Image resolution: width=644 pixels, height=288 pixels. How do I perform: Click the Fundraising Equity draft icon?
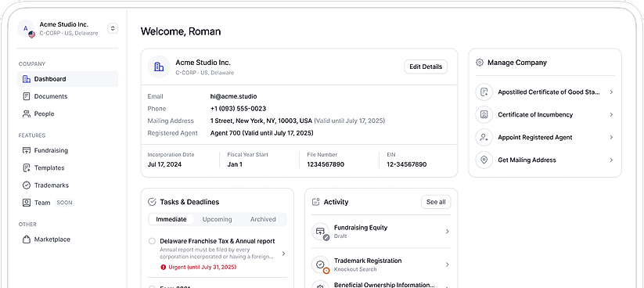coord(320,232)
